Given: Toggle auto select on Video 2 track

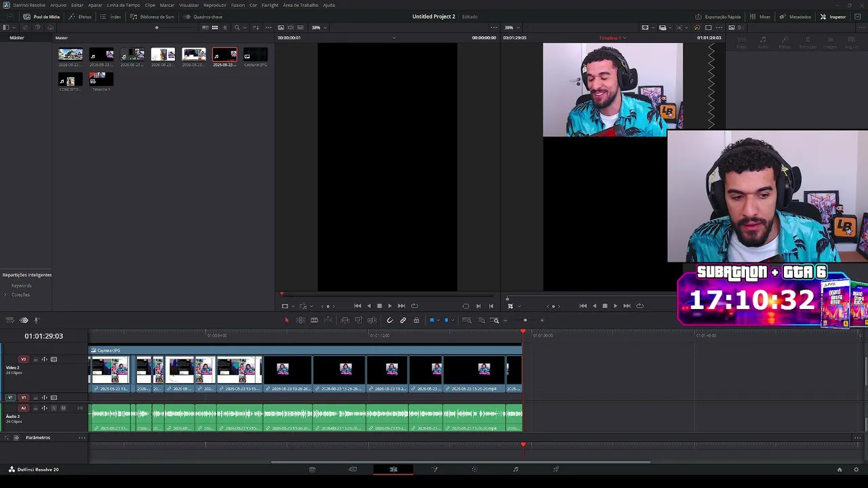Looking at the screenshot, I should (x=45, y=359).
